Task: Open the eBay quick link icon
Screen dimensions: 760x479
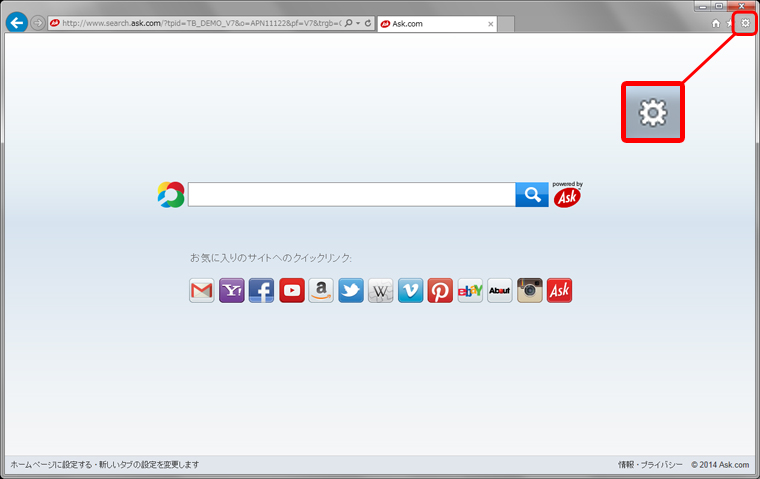Action: click(x=470, y=290)
